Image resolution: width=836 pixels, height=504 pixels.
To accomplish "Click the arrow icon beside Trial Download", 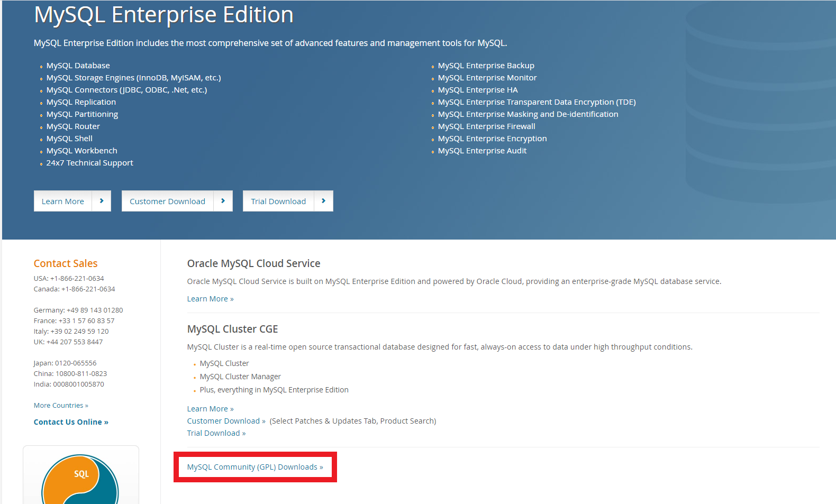I will (324, 201).
